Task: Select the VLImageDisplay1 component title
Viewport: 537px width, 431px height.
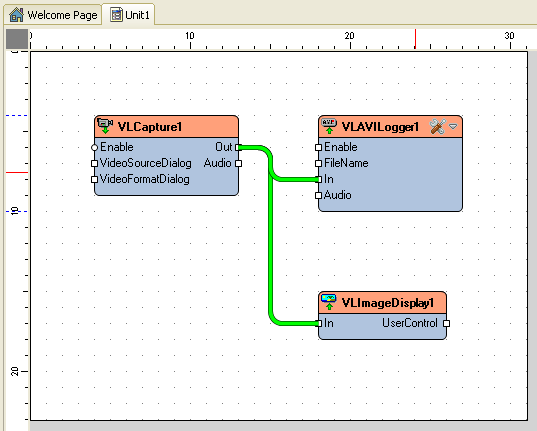Action: 388,303
